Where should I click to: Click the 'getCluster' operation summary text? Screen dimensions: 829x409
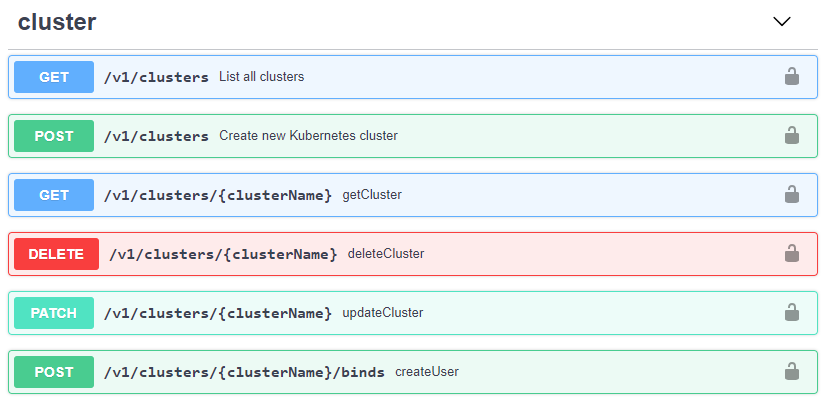tap(372, 195)
